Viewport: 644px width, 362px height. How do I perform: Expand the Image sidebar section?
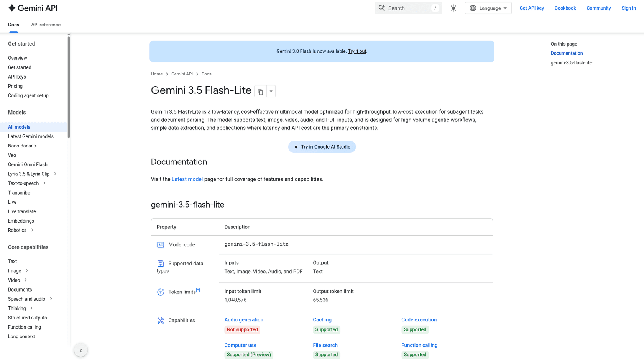(x=27, y=271)
